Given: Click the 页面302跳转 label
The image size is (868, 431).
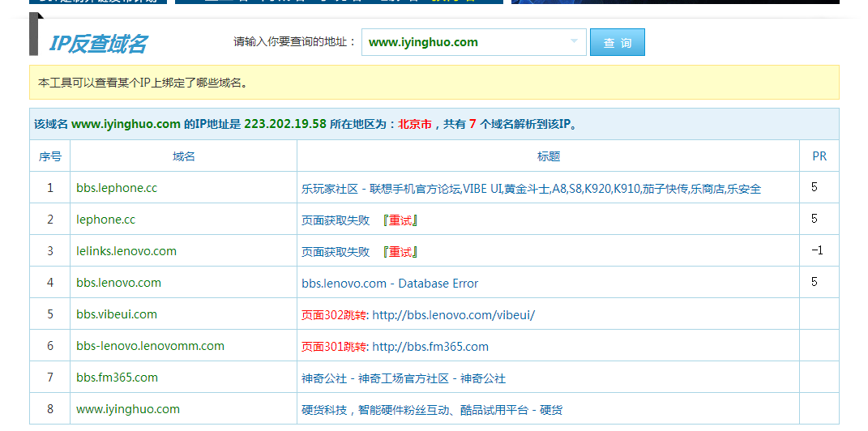Looking at the screenshot, I should [x=334, y=315].
